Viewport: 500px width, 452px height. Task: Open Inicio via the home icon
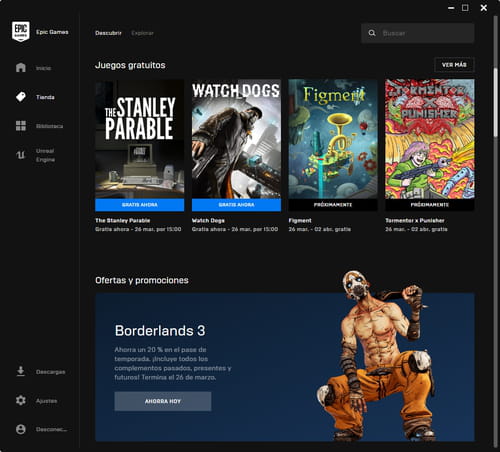tap(21, 68)
